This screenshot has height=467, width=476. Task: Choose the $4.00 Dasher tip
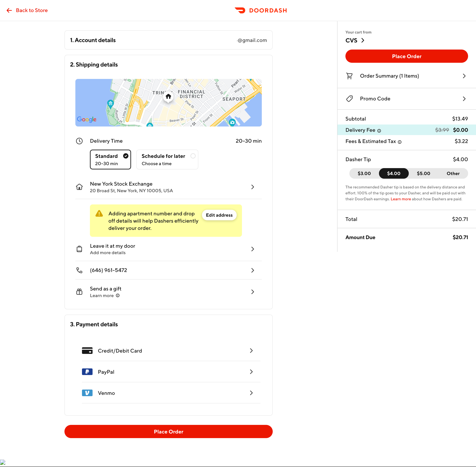point(394,173)
